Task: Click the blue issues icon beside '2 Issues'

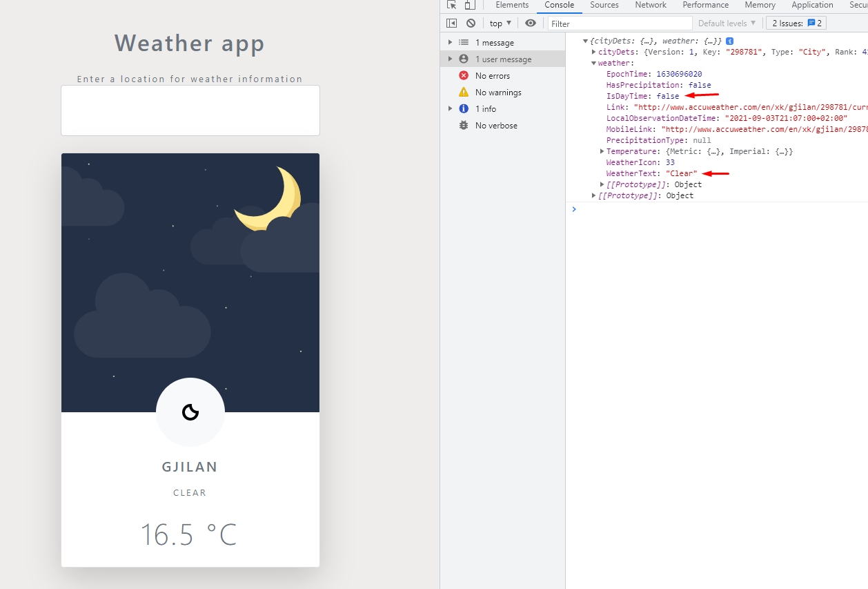Action: pos(818,23)
